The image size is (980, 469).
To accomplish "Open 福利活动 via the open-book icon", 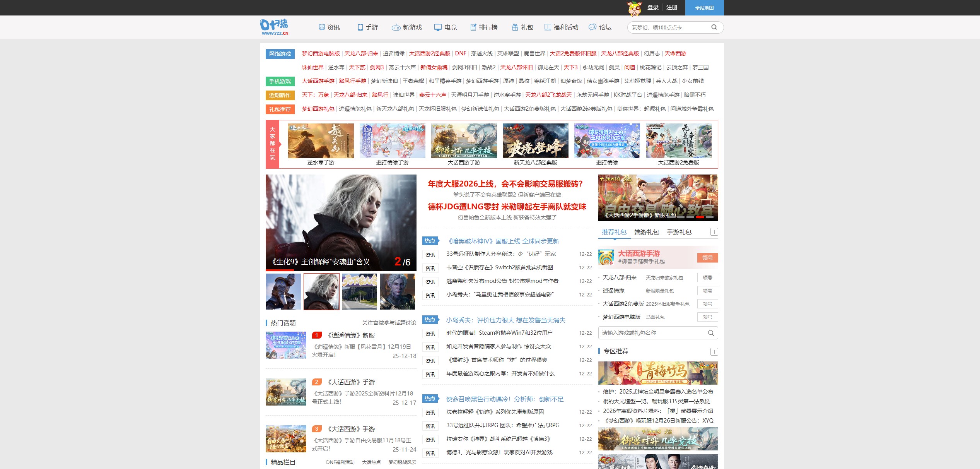I will 548,27.
